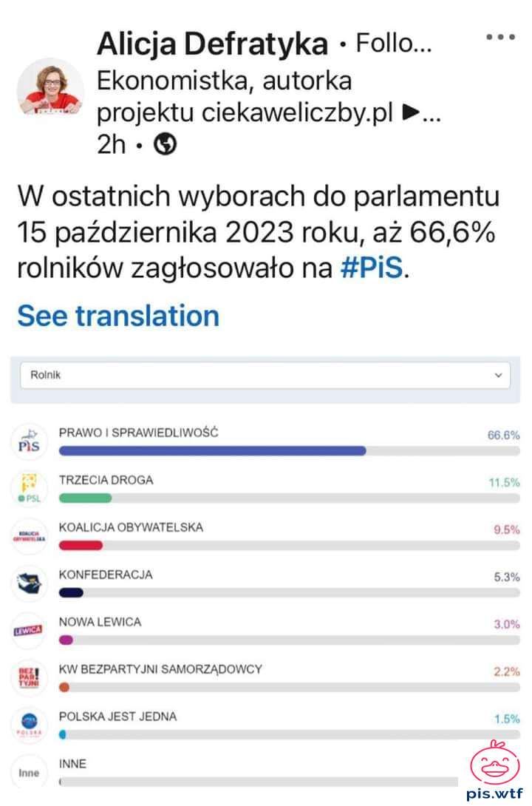The height and width of the screenshot is (806, 532).
Task: Click the Prawo i Sprawiedliwość result bar
Action: [213, 450]
